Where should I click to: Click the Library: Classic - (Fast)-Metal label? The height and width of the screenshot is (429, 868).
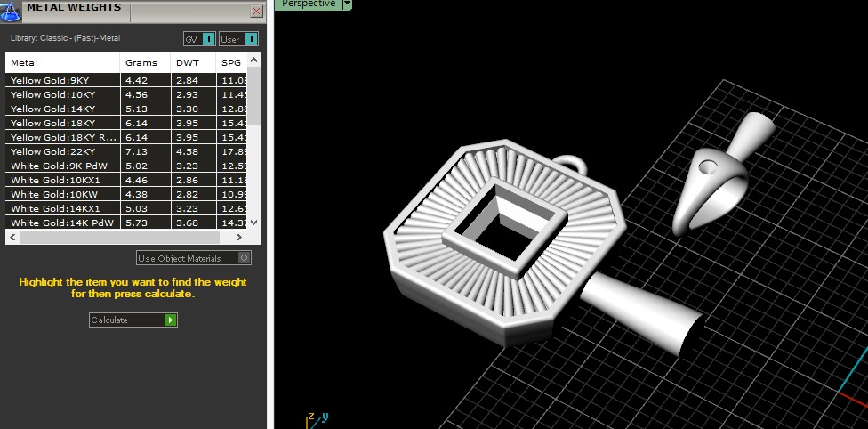pos(65,38)
